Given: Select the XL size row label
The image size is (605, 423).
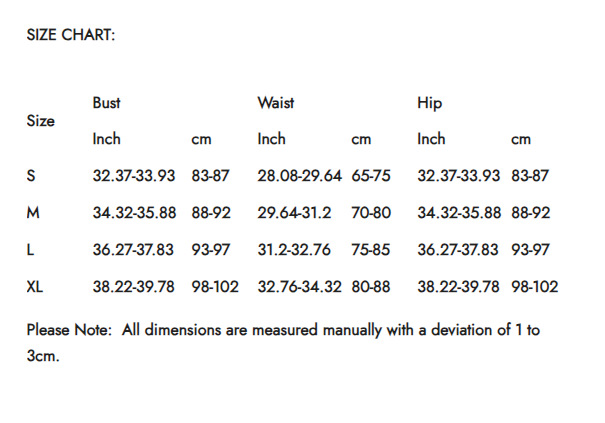Looking at the screenshot, I should pos(35,287).
